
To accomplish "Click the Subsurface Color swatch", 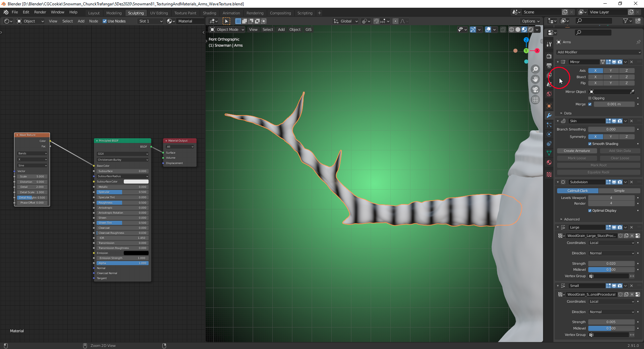I will click(x=136, y=181).
